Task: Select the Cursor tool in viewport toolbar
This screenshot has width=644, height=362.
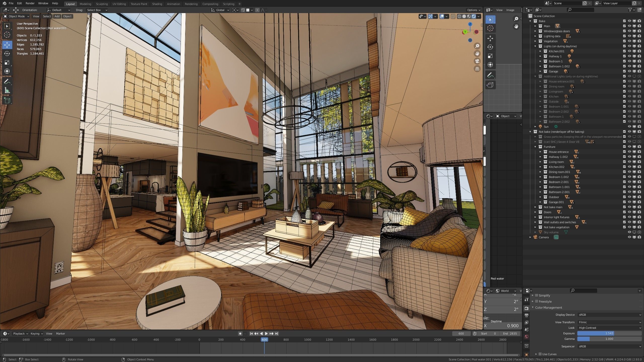Action: coord(7,35)
